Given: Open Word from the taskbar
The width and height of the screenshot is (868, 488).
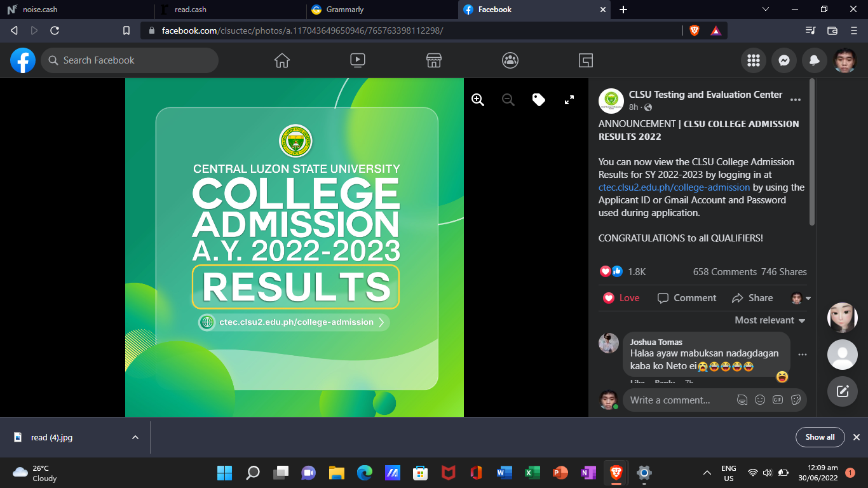Looking at the screenshot, I should point(505,473).
